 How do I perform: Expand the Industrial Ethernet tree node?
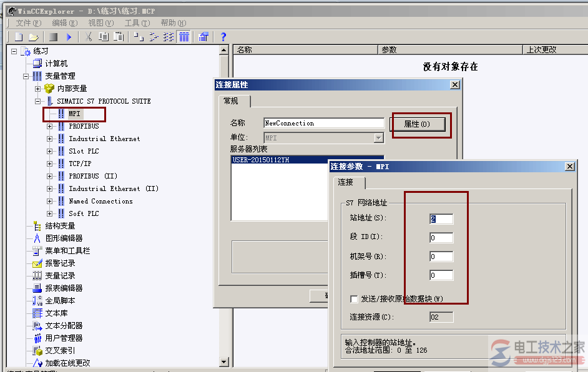(x=49, y=139)
